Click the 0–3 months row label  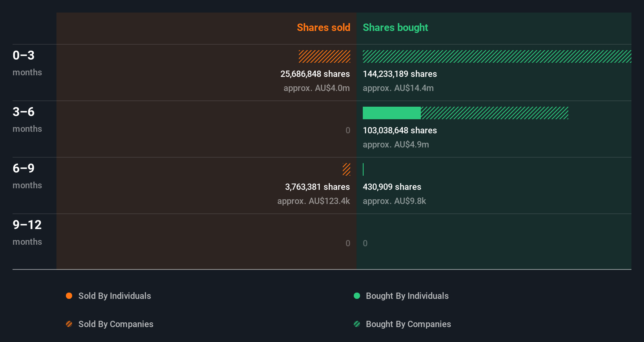(27, 63)
